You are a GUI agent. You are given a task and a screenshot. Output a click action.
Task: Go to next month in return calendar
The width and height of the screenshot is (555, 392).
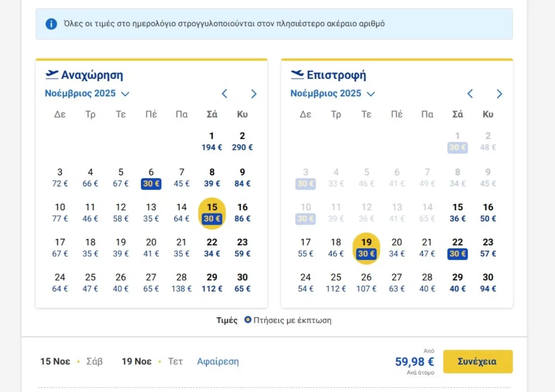499,94
